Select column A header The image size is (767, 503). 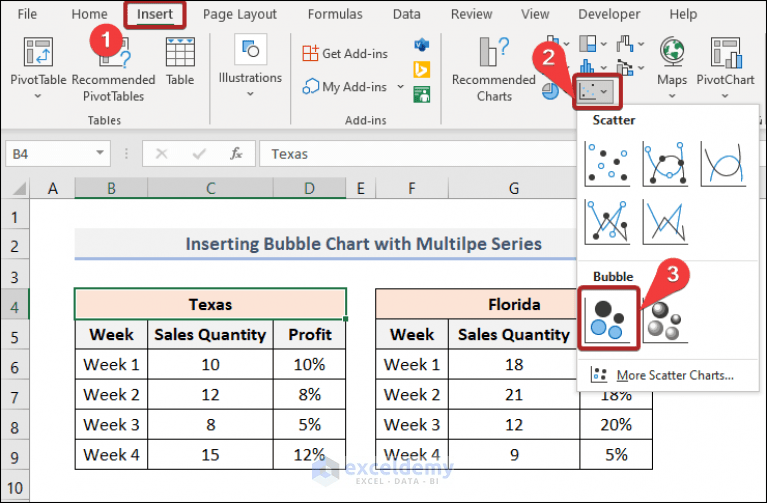[52, 188]
